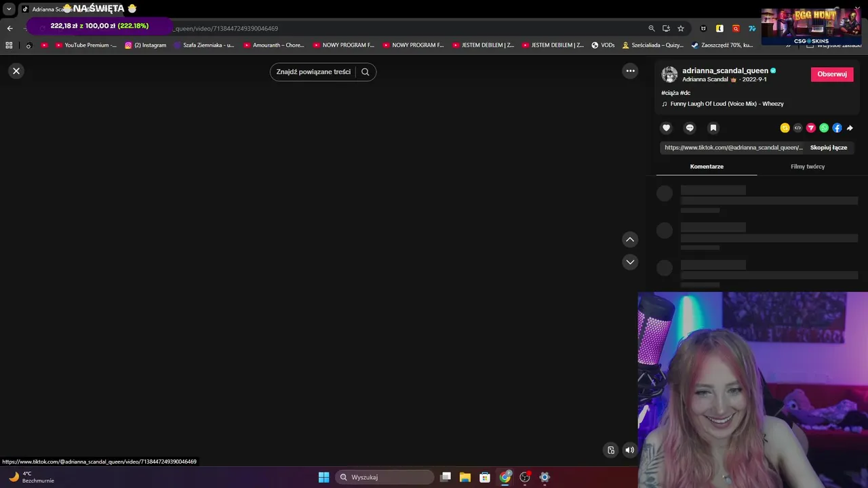Open Task View on taskbar
868x488 pixels.
pos(446,477)
